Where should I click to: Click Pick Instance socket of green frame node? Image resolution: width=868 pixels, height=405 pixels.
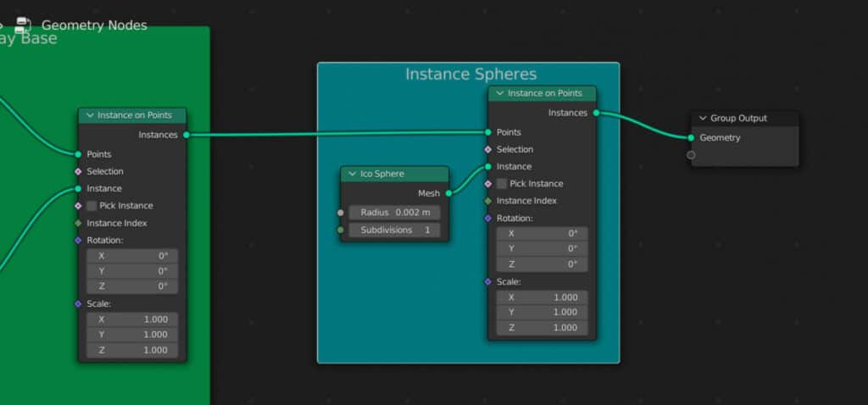click(78, 206)
